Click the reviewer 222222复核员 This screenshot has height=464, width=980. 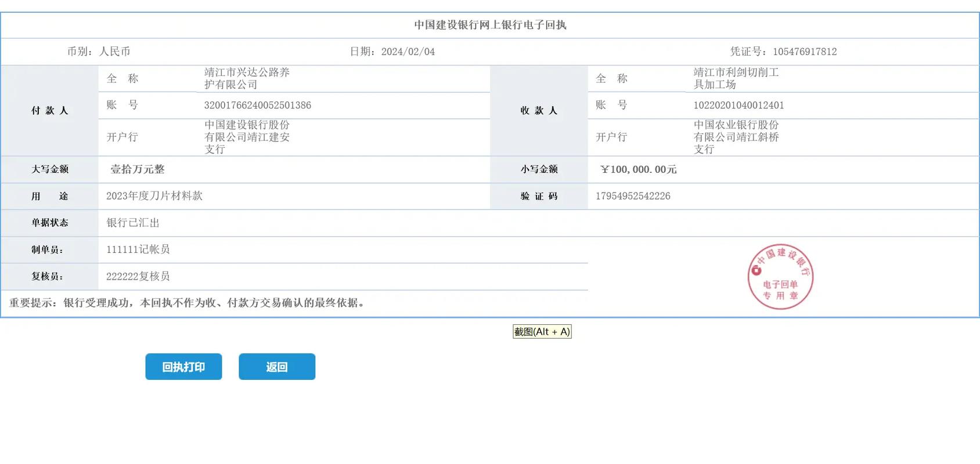pos(138,276)
